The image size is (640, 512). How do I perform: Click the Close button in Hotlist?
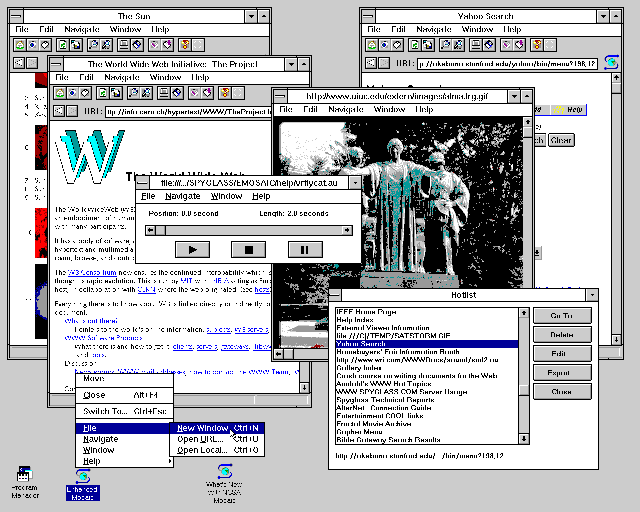click(562, 392)
